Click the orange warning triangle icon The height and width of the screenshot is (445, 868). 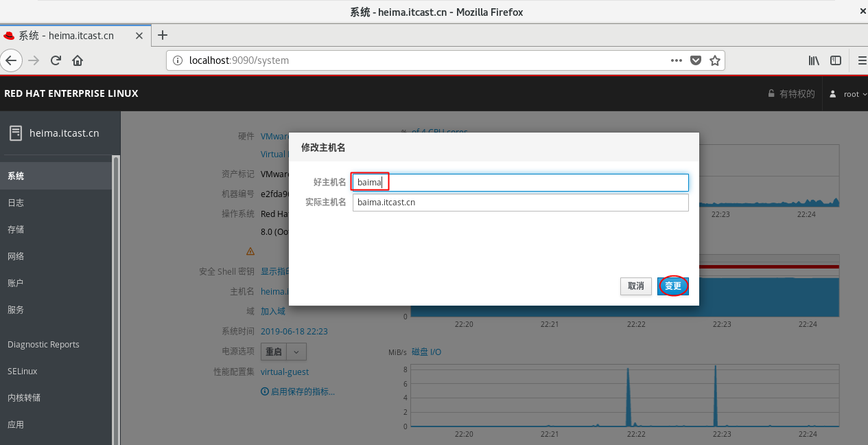pos(250,251)
